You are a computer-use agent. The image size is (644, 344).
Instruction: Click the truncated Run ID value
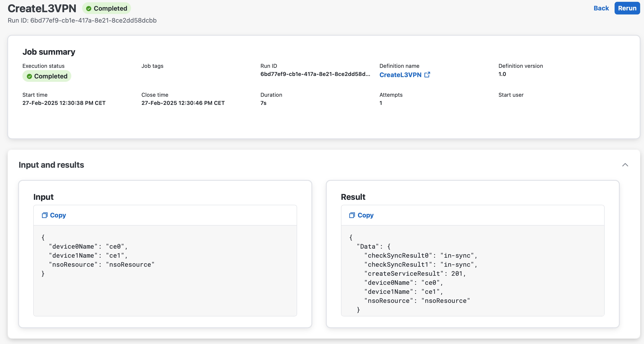(315, 74)
